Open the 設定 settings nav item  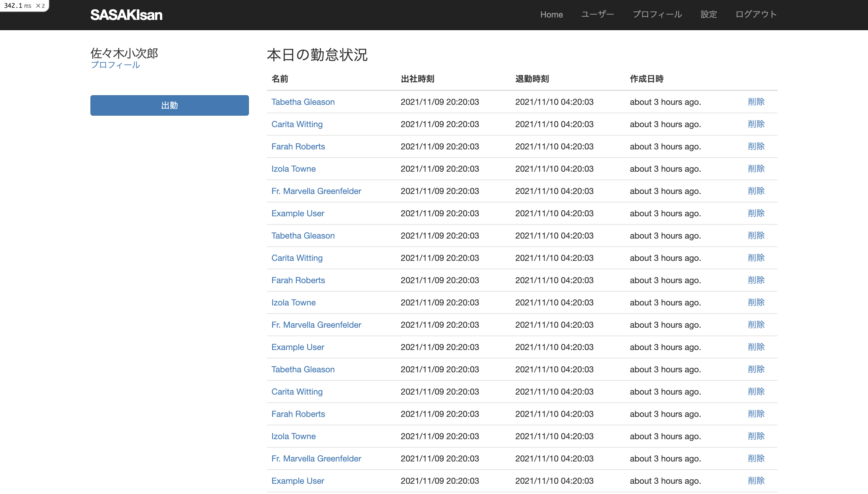pos(709,14)
